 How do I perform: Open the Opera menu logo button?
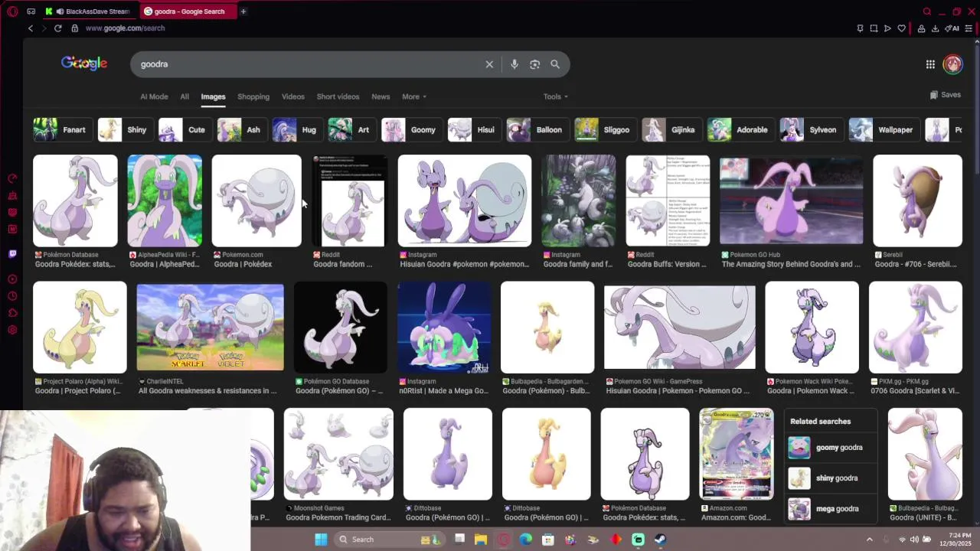pyautogui.click(x=12, y=11)
